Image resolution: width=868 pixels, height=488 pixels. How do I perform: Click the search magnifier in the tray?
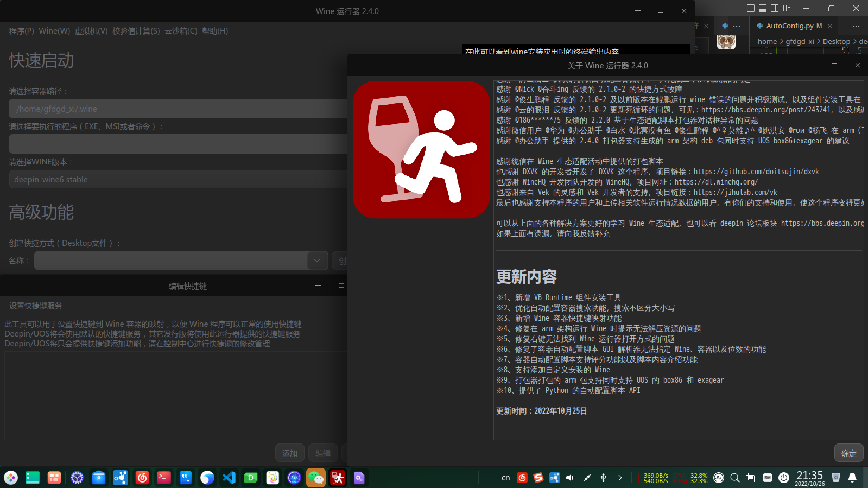pyautogui.click(x=735, y=478)
